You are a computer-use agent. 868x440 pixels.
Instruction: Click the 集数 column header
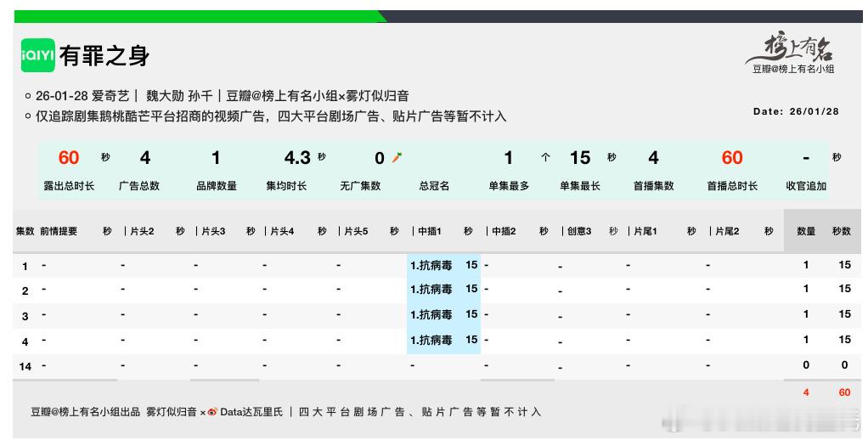click(x=25, y=231)
